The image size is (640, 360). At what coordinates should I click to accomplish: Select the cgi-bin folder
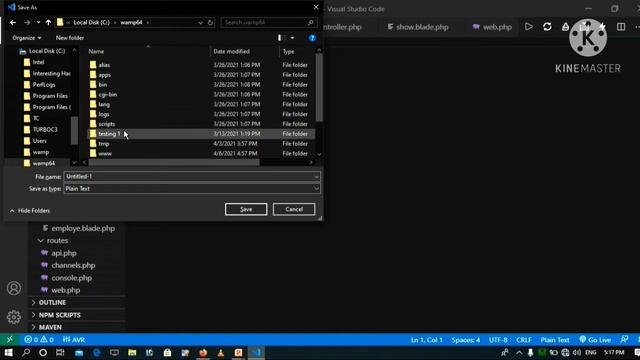(108, 94)
